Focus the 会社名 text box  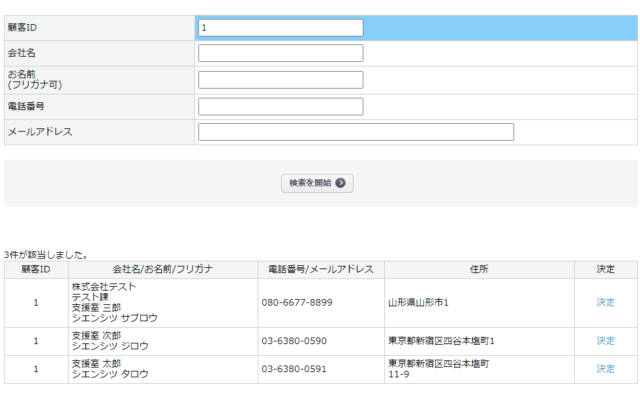280,53
